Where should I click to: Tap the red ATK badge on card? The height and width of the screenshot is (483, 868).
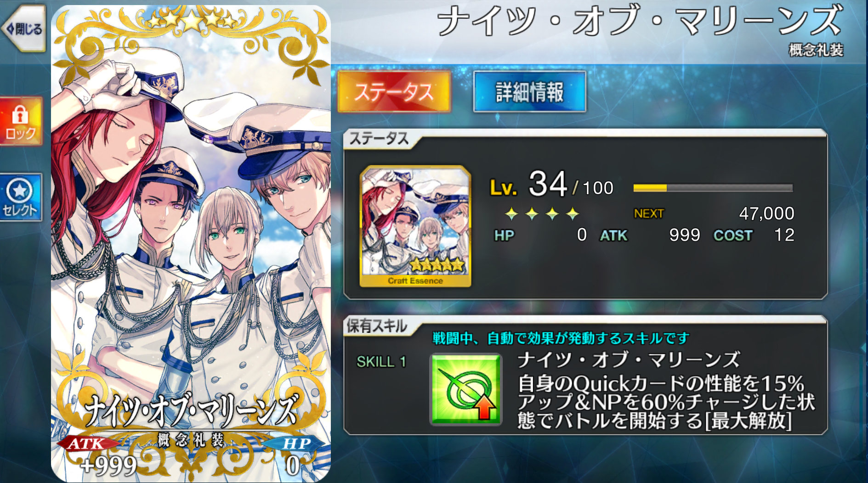[86, 444]
